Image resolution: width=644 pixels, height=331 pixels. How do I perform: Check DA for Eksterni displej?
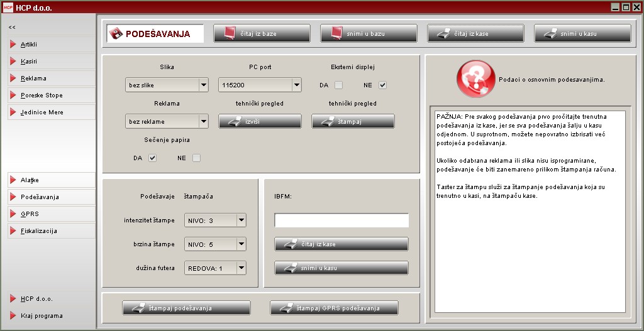338,85
